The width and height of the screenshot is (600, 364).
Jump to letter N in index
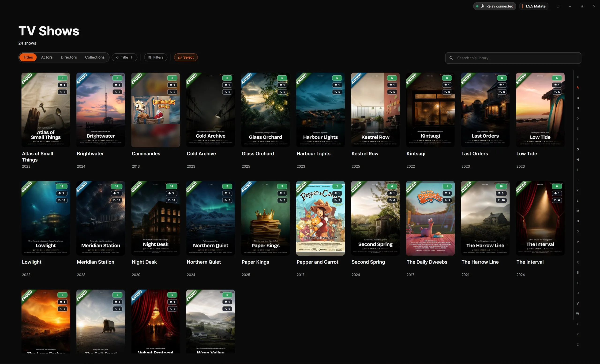click(x=577, y=221)
